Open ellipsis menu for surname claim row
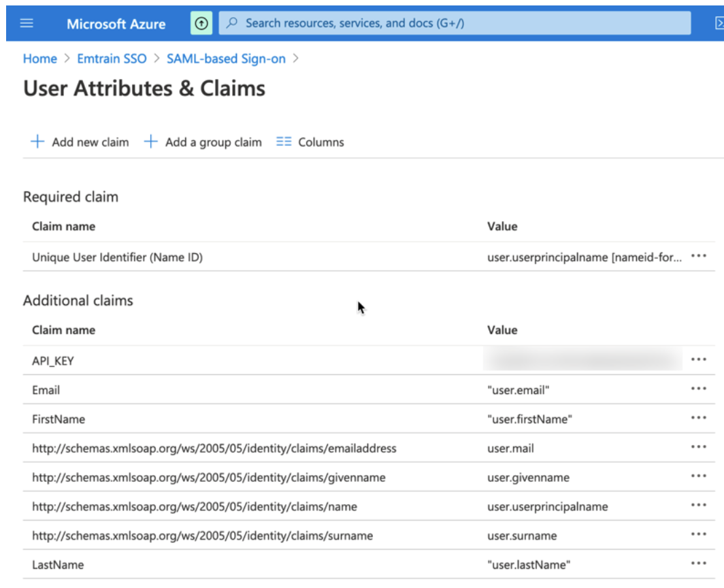This screenshot has width=724, height=588. point(698,535)
